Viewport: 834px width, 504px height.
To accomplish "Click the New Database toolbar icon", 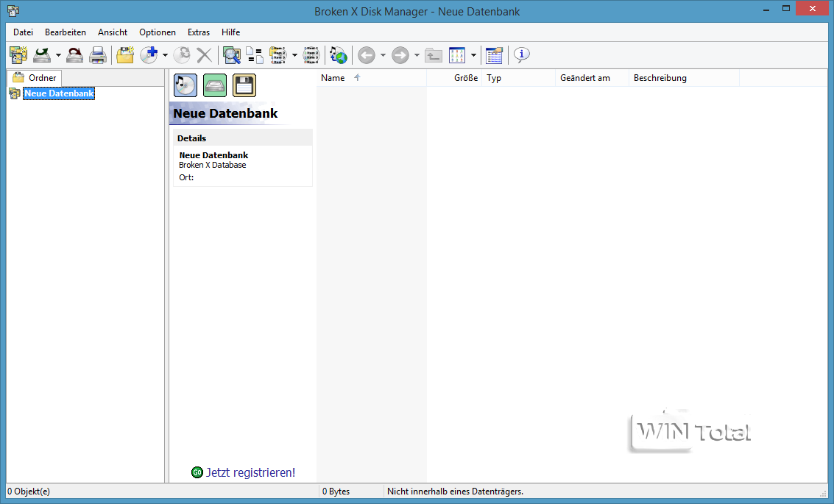I will point(18,54).
